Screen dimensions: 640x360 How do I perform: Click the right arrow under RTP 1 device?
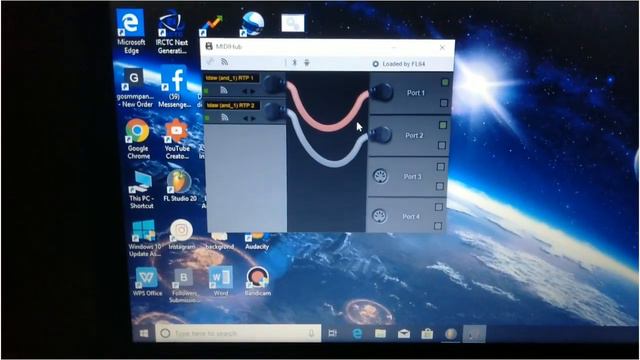(253, 91)
